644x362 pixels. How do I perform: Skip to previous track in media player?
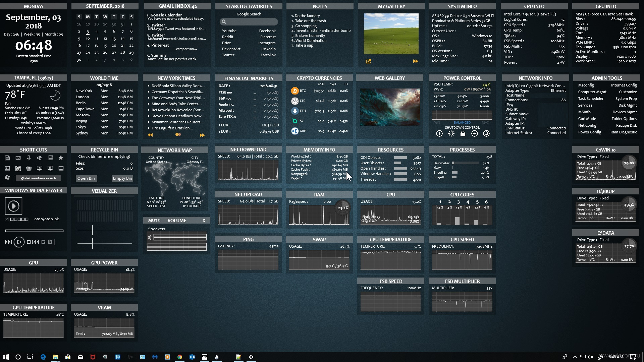pyautogui.click(x=8, y=242)
